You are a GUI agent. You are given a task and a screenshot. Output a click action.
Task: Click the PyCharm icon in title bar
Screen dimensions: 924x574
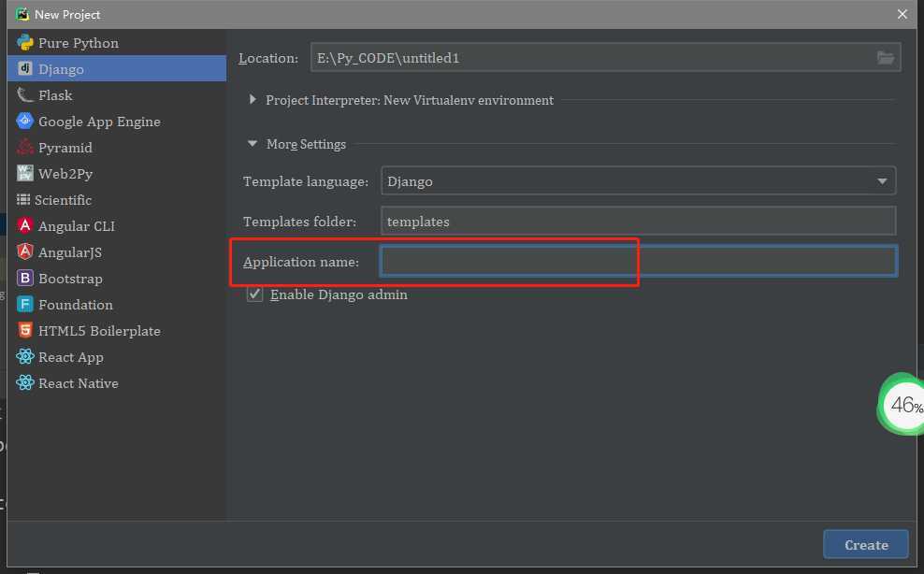tap(22, 14)
